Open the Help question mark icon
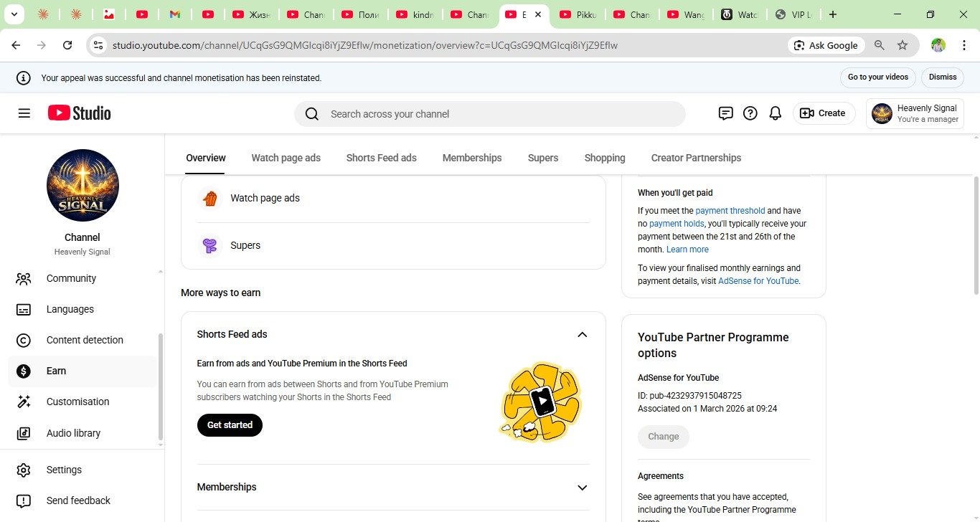The image size is (980, 522). click(x=750, y=113)
